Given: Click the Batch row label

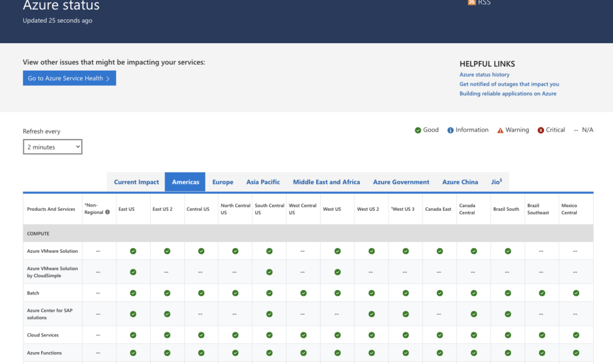Looking at the screenshot, I should click(x=34, y=293).
